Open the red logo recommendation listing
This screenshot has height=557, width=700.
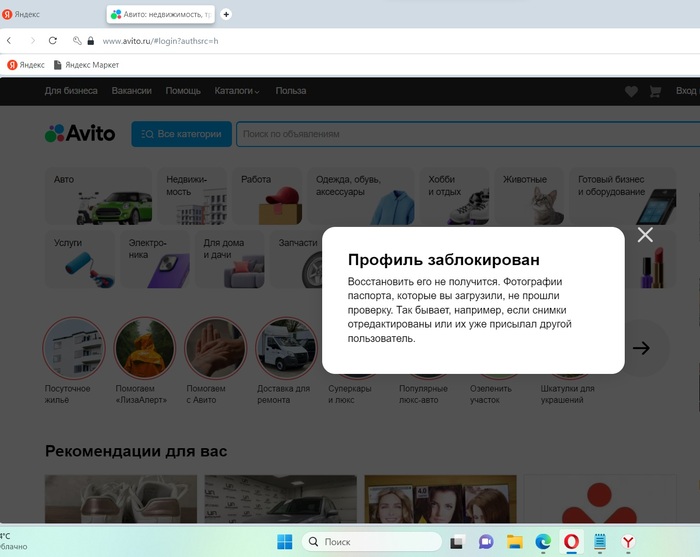pyautogui.click(x=600, y=499)
